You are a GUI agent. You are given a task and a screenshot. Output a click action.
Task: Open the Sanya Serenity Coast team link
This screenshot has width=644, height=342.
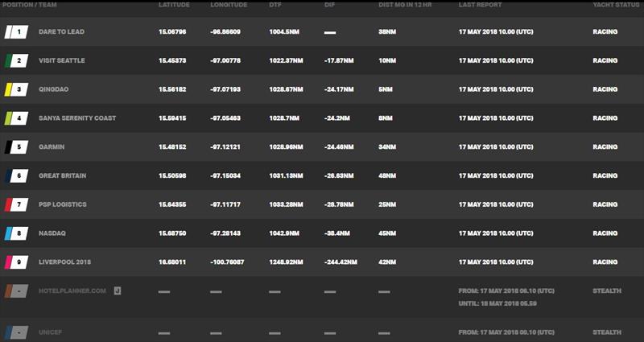[77, 118]
